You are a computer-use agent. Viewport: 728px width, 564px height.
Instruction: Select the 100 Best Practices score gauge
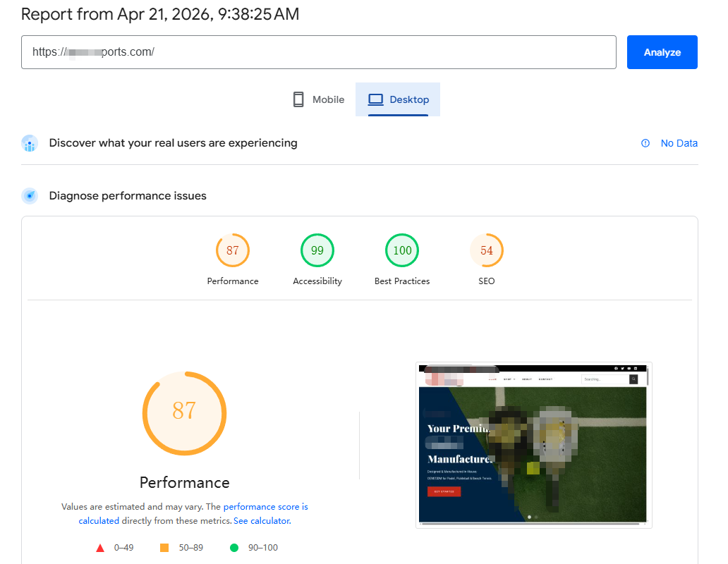402,250
